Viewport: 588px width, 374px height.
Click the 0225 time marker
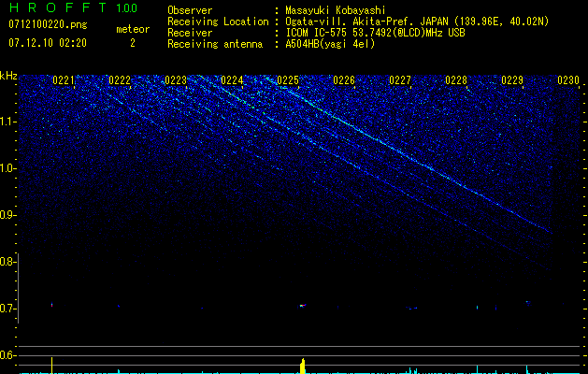[288, 80]
